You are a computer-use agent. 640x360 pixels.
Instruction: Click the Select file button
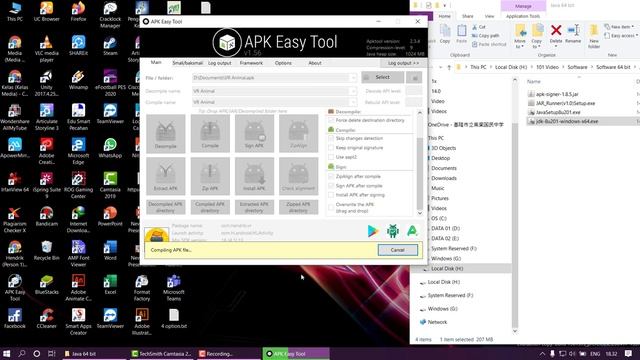(382, 77)
